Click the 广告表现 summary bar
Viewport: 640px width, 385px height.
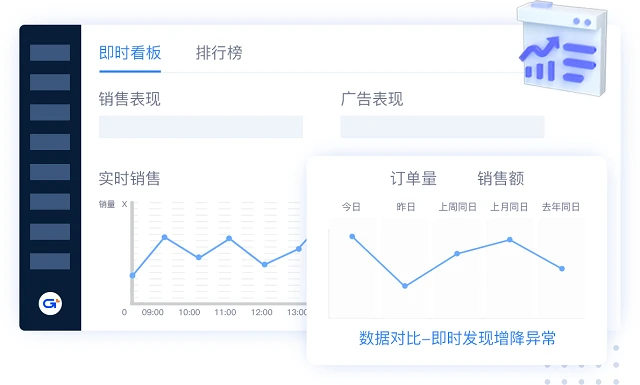pos(442,127)
